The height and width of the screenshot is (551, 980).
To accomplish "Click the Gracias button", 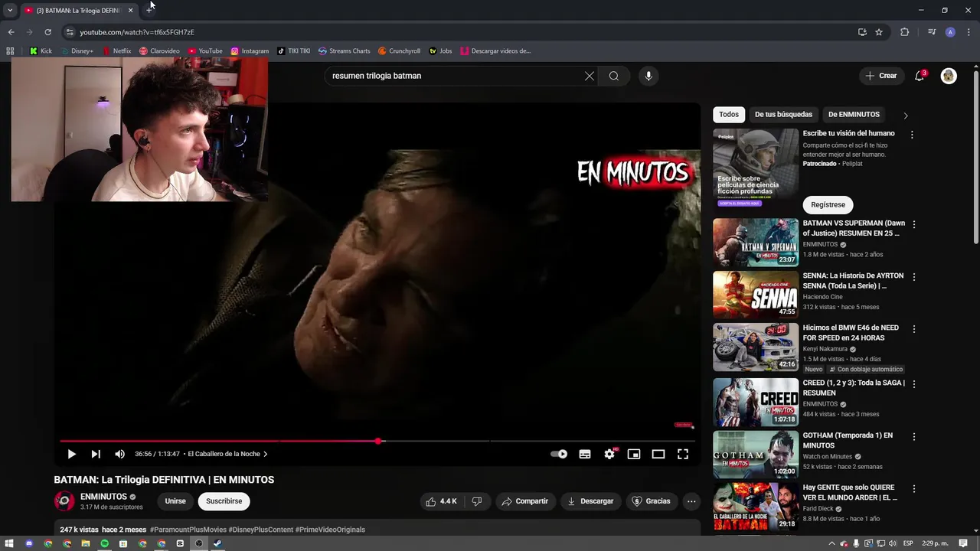I will click(651, 501).
